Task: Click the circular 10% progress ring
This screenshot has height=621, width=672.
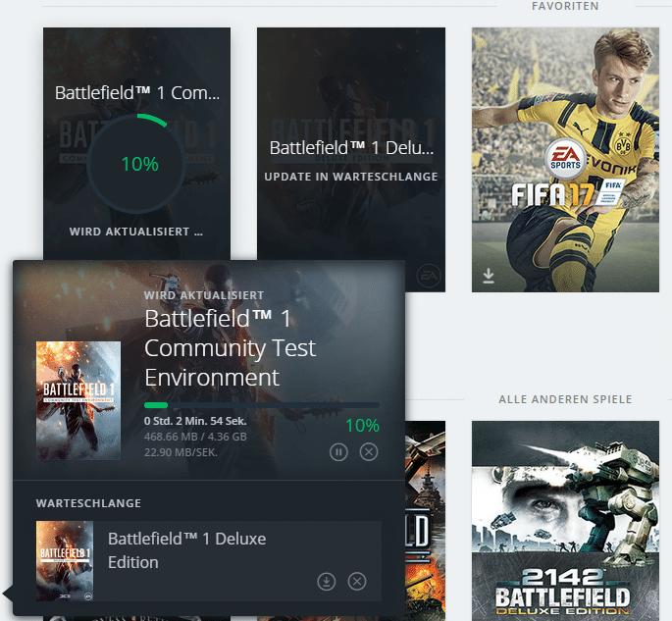Action: point(138,164)
